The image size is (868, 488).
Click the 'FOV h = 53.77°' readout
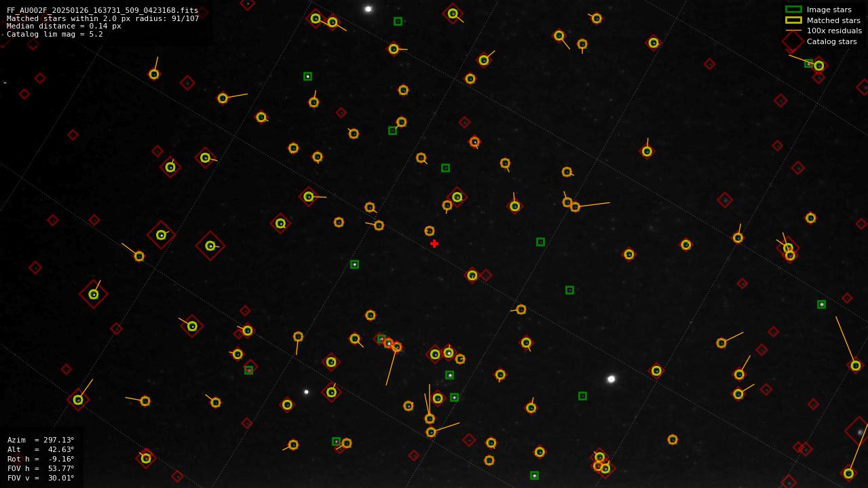41,468
